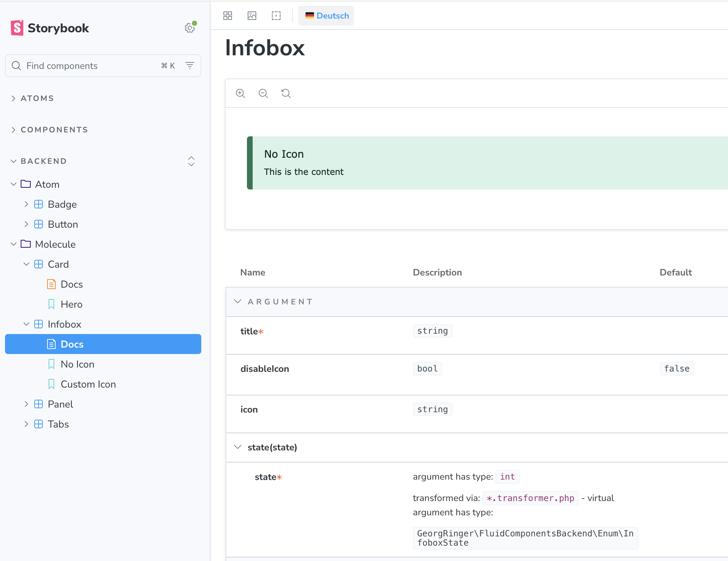Click the Storybook logo
The height and width of the screenshot is (561, 728).
[x=50, y=28]
